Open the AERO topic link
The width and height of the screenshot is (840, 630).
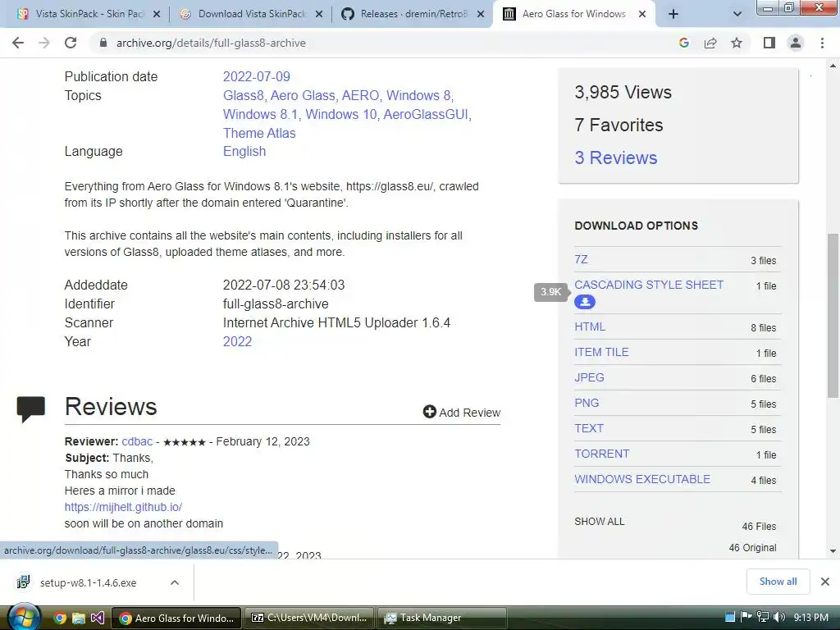point(360,95)
